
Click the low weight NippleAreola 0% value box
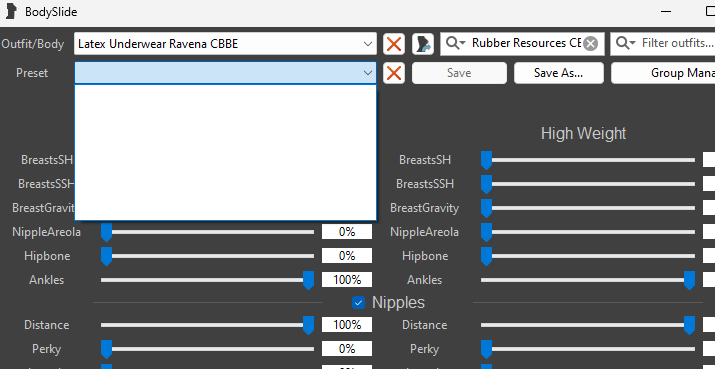coord(347,232)
